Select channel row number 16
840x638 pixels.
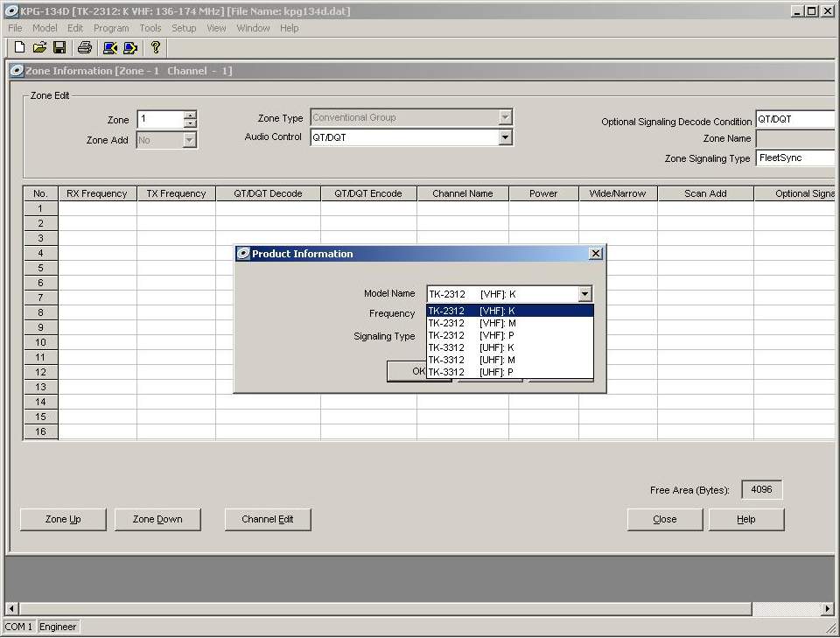pos(41,431)
